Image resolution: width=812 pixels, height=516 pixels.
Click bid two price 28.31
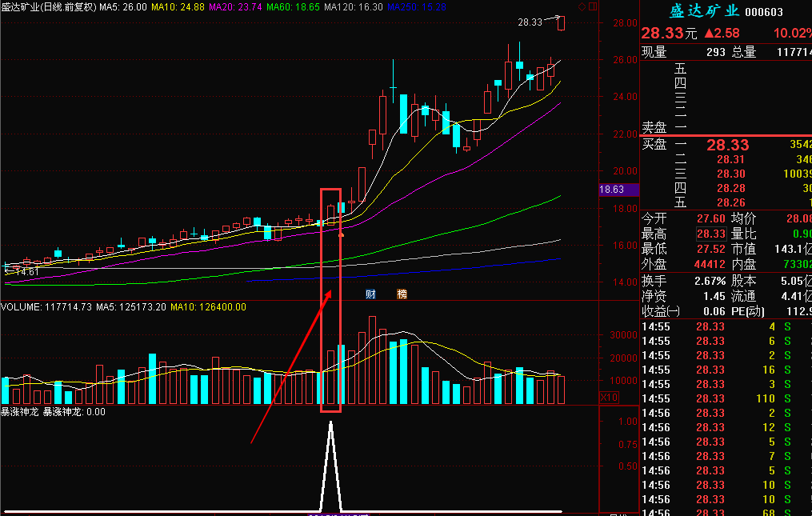tap(730, 159)
